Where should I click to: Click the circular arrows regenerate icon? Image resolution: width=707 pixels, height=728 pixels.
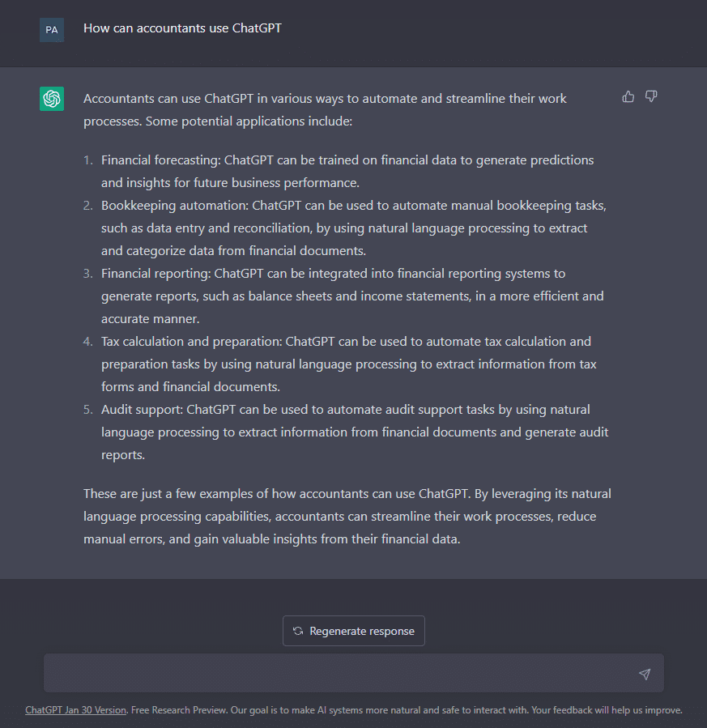click(x=298, y=631)
